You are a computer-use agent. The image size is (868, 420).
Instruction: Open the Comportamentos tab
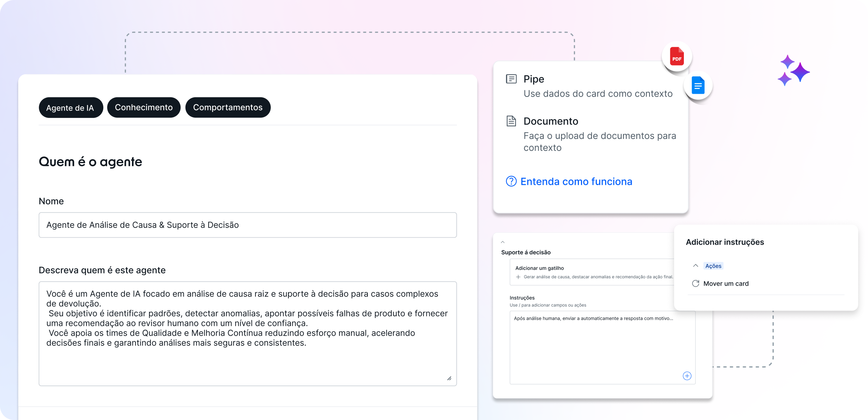point(228,107)
